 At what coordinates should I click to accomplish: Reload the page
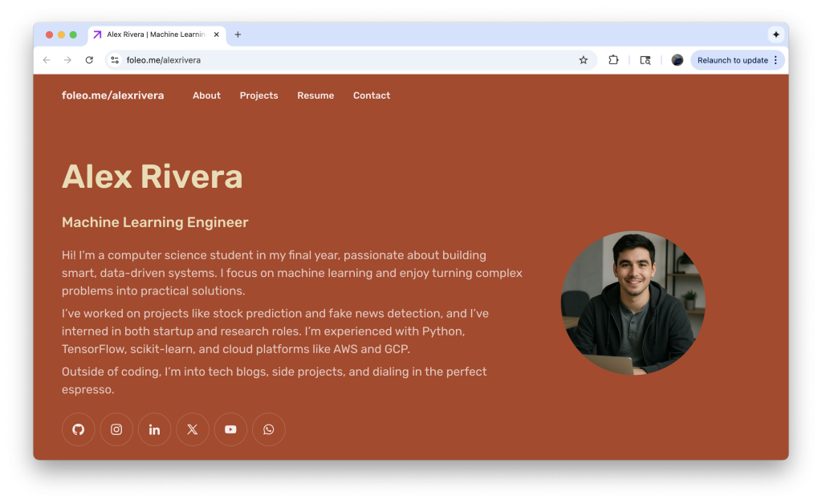tap(89, 60)
